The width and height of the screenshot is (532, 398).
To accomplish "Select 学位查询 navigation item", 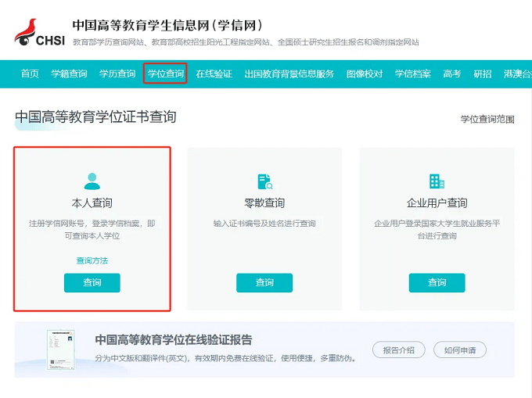I will click(166, 74).
